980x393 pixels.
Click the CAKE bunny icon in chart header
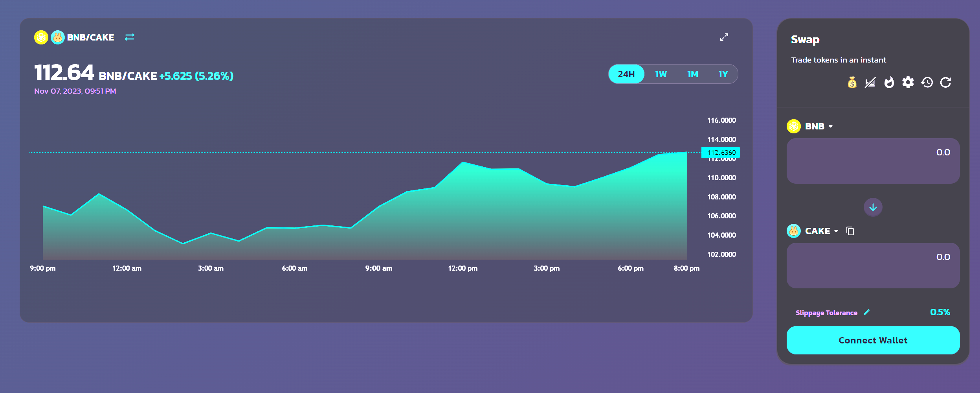(58, 37)
